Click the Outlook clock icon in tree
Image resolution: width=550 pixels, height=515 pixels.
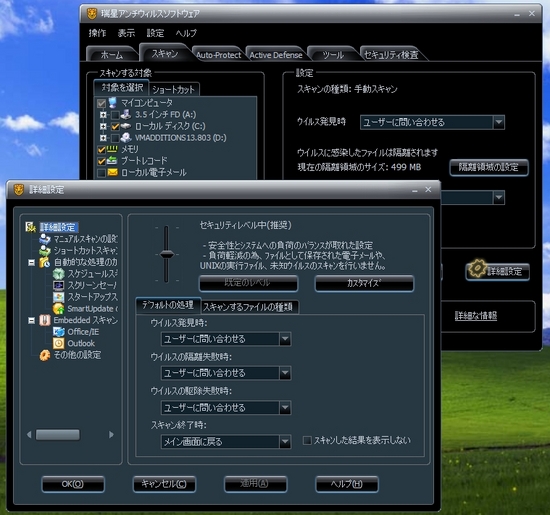pos(59,343)
